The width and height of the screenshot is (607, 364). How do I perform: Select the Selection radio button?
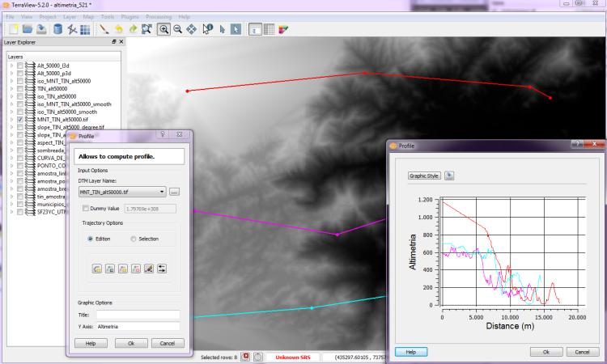point(133,239)
